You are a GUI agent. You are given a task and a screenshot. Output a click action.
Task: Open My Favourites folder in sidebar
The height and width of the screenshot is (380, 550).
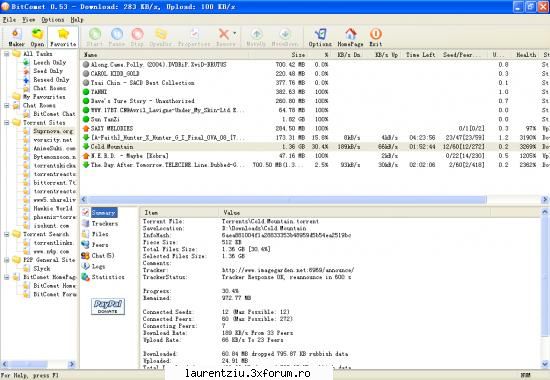(x=44, y=96)
